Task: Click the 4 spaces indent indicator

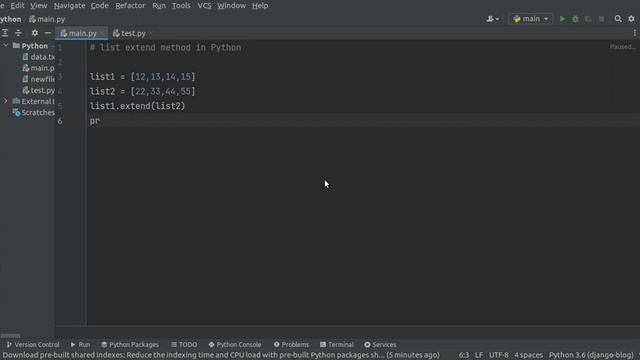Action: pyautogui.click(x=528, y=355)
